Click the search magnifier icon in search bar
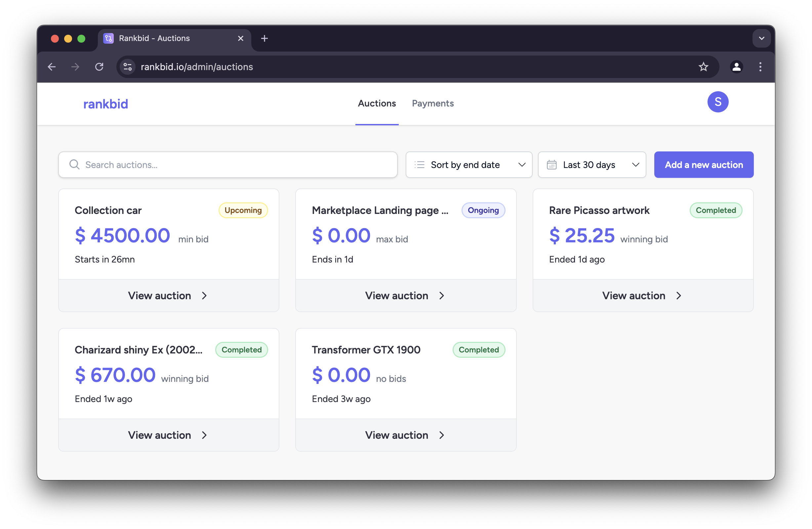 (75, 165)
